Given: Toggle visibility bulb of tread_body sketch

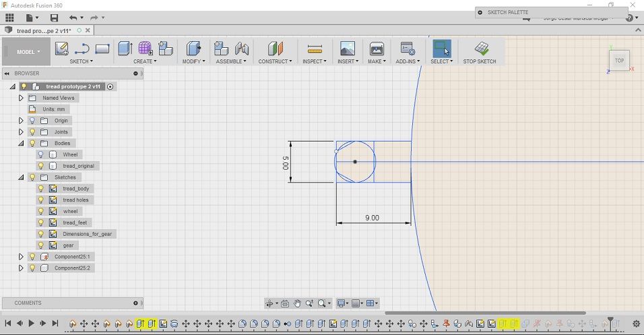Looking at the screenshot, I should [x=40, y=188].
